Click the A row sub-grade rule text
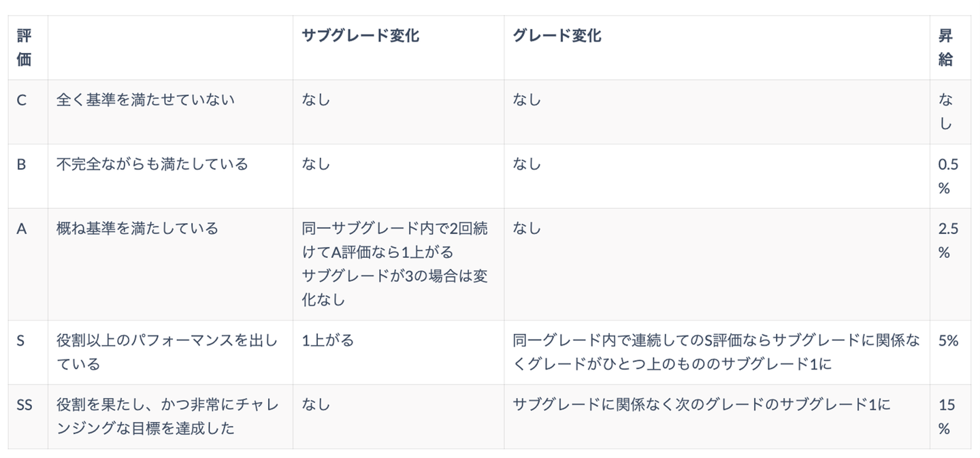This screenshot has height=458, width=980. click(x=395, y=264)
